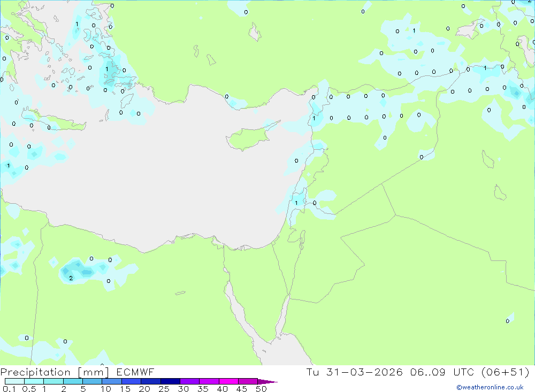This screenshot has height=392, width=535.
Task: Click the 20–25 mm dark blue swatch
Action: [x=151, y=381]
